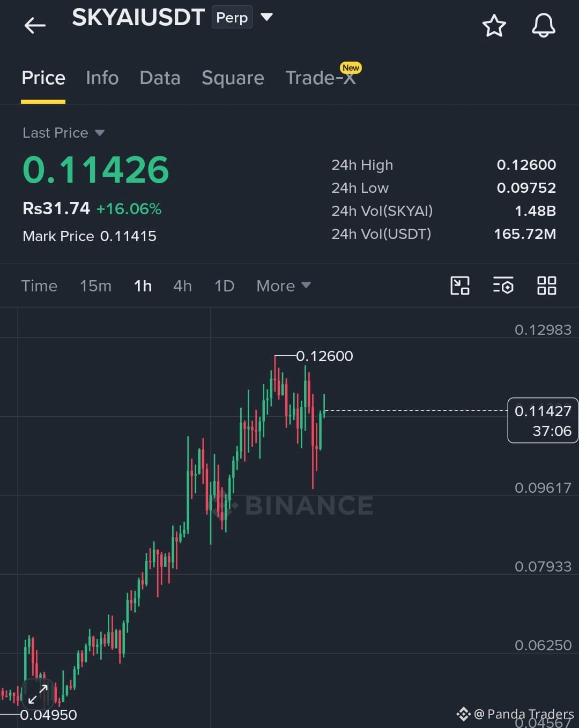Tap the Perp contract type badge
579x728 pixels.
(x=232, y=17)
